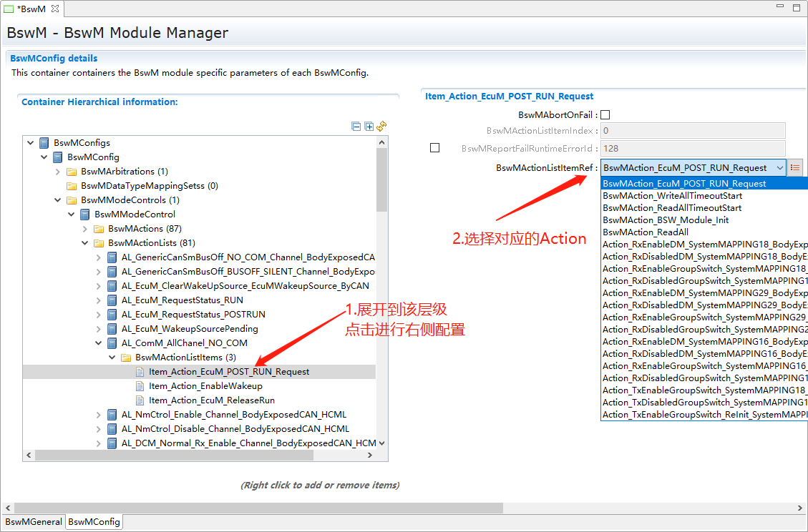
Task: Expand the BswMArbitrations tree node
Action: (x=58, y=172)
